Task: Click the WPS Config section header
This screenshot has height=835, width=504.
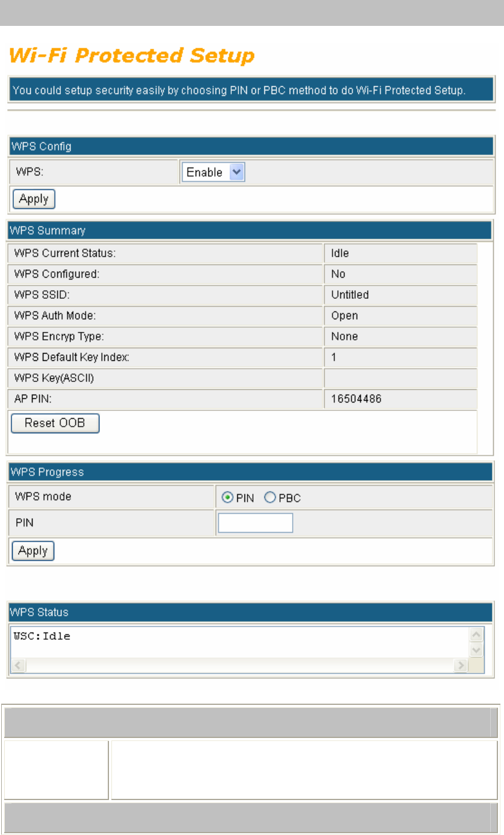Action: click(250, 146)
